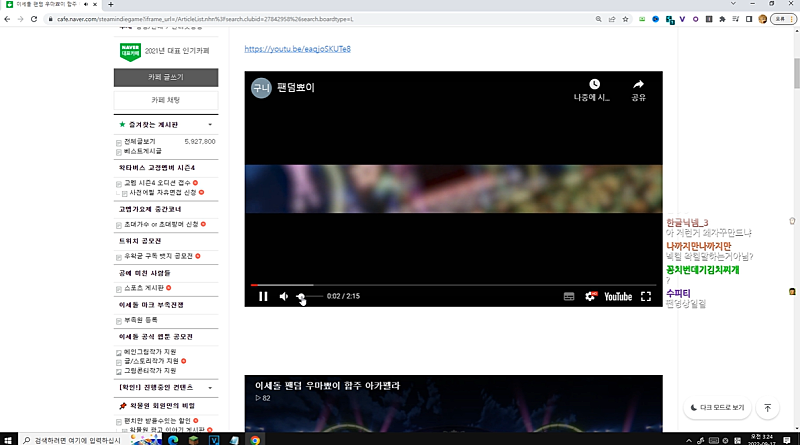Click the purple V extension icon

click(682, 19)
